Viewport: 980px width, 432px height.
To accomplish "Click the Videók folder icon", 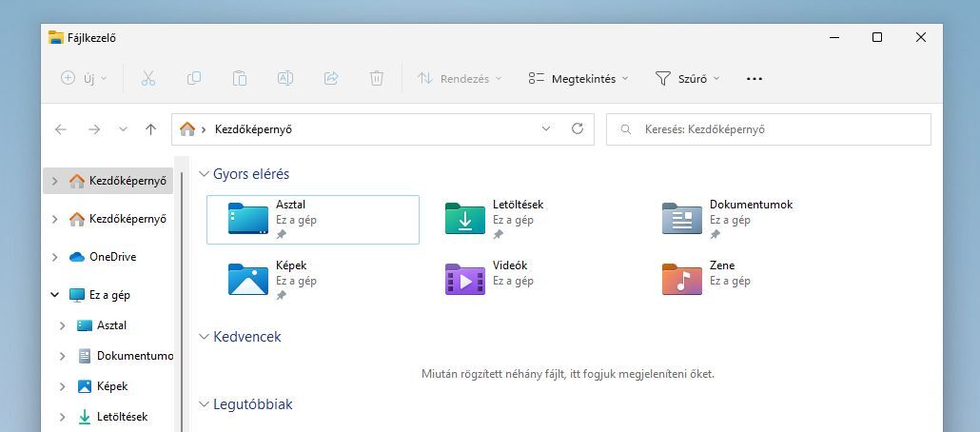I will (x=465, y=279).
